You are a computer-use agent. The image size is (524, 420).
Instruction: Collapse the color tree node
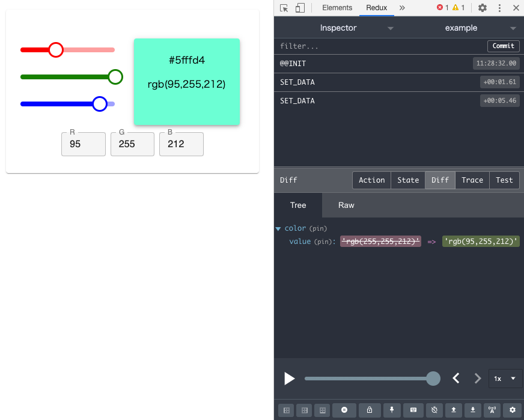(278, 228)
